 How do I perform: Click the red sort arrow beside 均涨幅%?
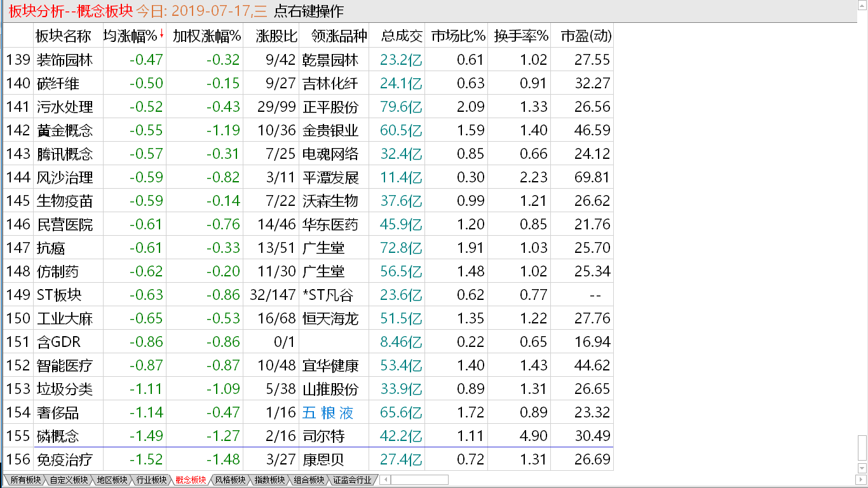click(x=161, y=34)
